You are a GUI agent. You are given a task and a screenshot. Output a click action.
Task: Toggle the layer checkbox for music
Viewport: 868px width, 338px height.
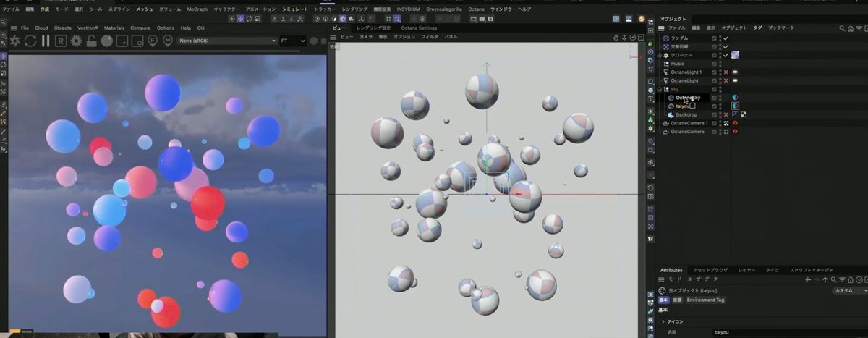coord(714,64)
